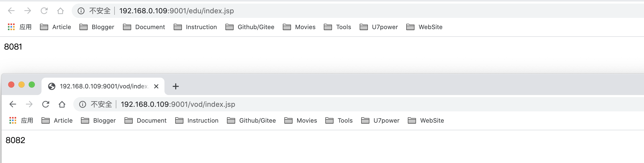Open the WebSite bookmark folder in the vod window
This screenshot has width=644, height=163.
point(426,121)
